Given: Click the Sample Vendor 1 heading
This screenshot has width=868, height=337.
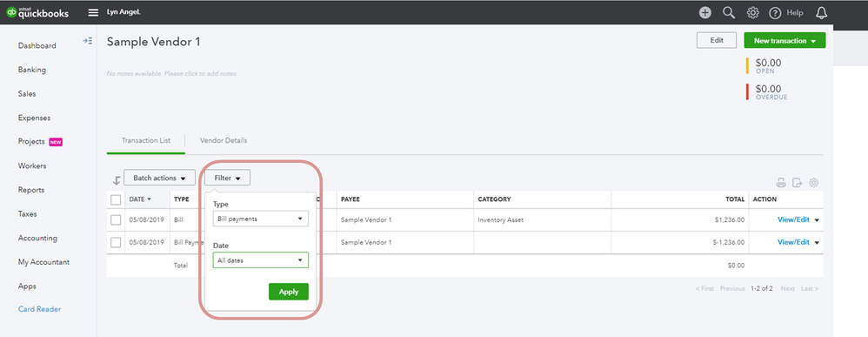Looking at the screenshot, I should (x=153, y=42).
